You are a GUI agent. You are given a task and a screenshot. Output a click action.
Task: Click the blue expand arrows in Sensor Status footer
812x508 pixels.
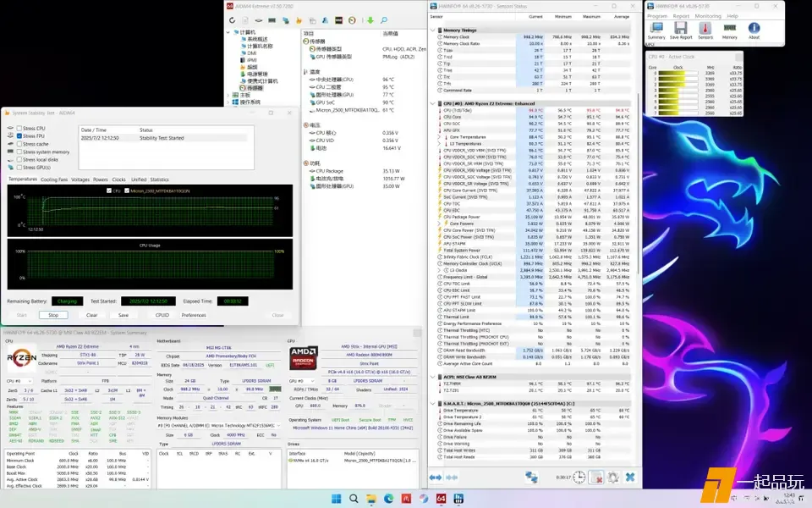click(436, 478)
